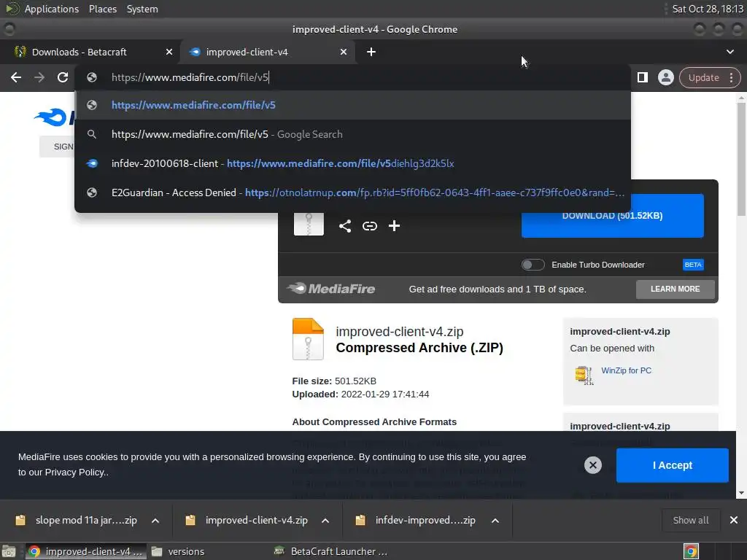Click the orange ZIP file type icon

[x=308, y=339]
